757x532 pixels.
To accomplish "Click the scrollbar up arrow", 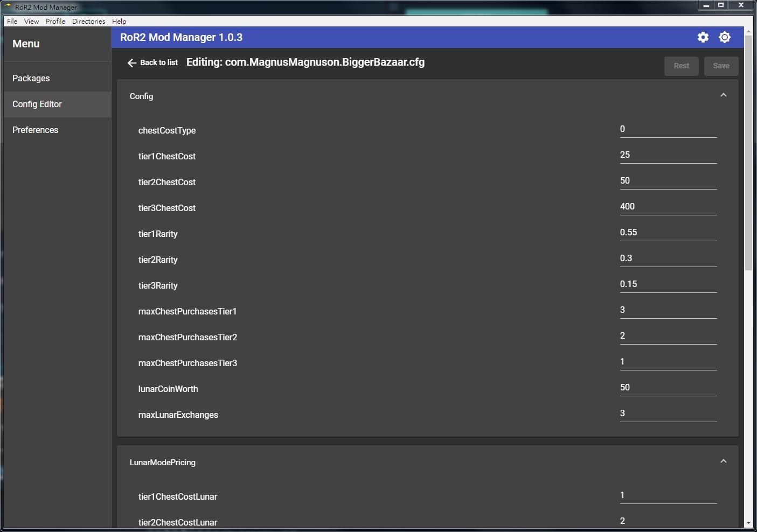I will (x=749, y=33).
